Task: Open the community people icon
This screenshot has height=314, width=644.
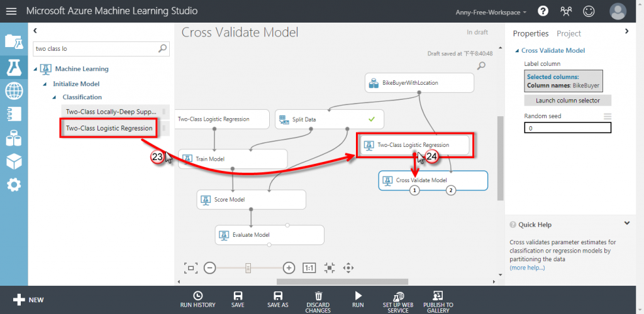Action: point(566,11)
